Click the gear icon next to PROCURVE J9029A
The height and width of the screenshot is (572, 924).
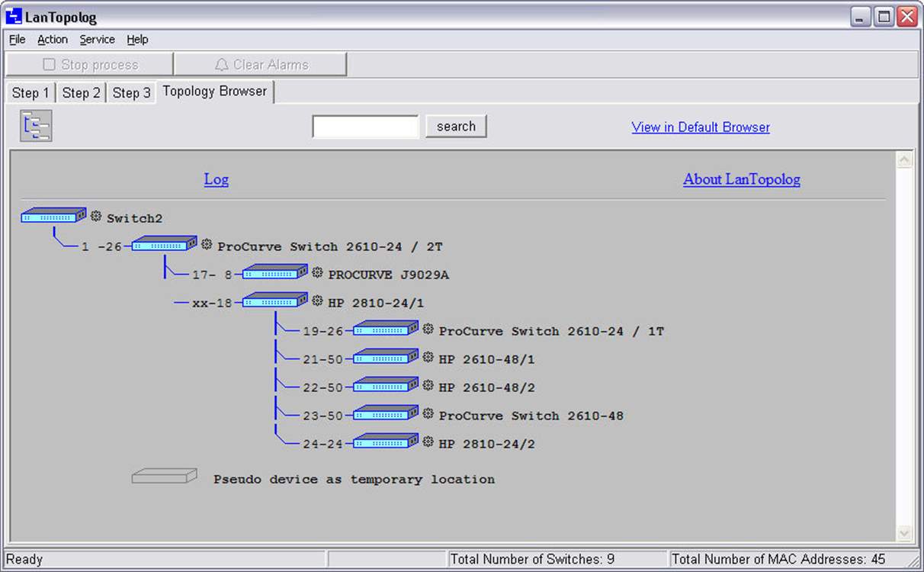(x=317, y=273)
